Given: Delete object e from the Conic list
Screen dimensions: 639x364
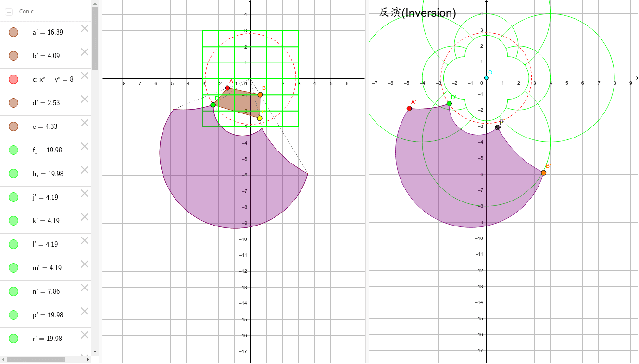Looking at the screenshot, I should (85, 123).
